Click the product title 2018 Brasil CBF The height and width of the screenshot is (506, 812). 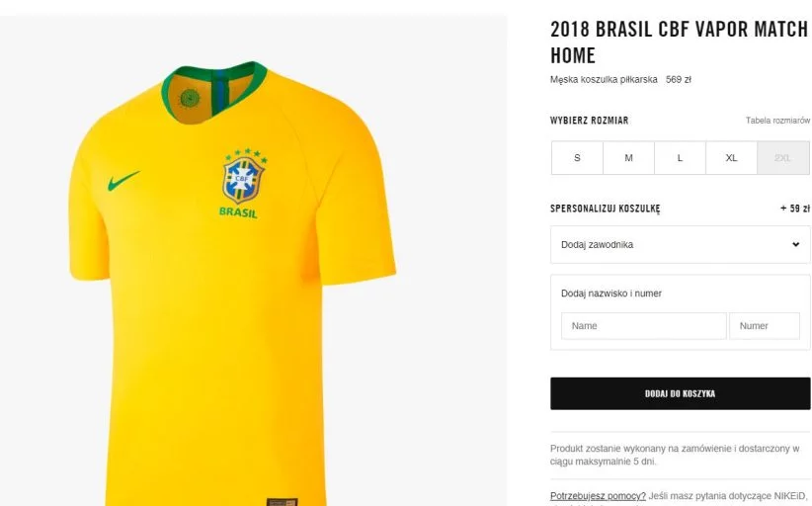[x=679, y=42]
